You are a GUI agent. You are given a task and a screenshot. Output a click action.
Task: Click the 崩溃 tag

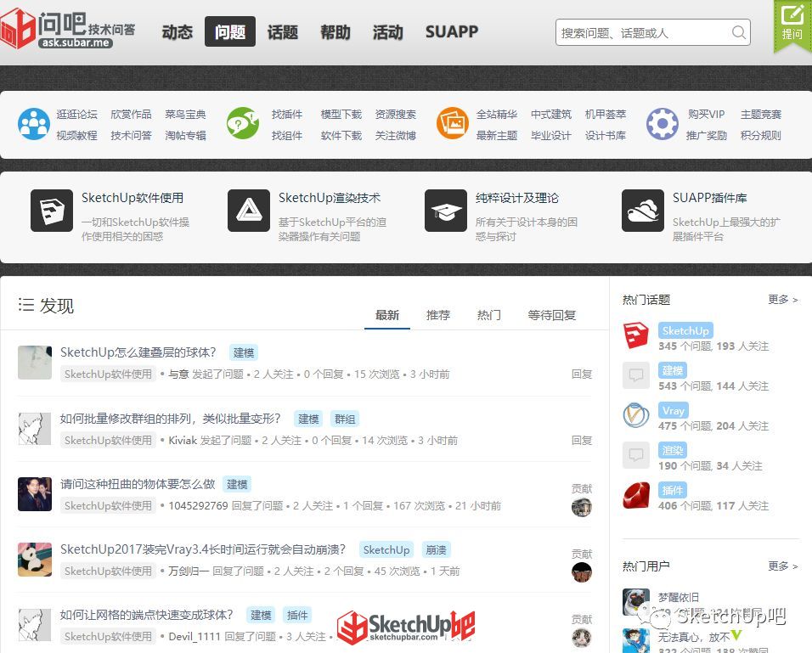point(436,549)
